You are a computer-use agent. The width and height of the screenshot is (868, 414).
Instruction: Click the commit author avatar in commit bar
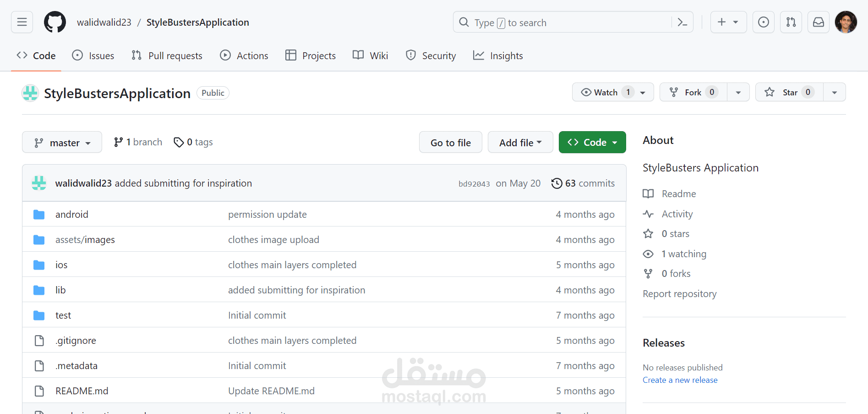tap(39, 183)
